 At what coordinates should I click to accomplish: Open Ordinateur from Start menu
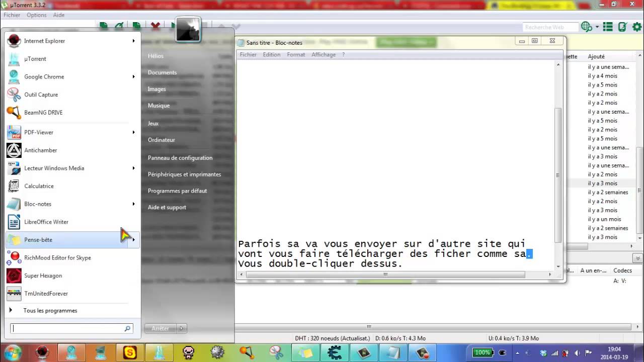click(x=162, y=140)
